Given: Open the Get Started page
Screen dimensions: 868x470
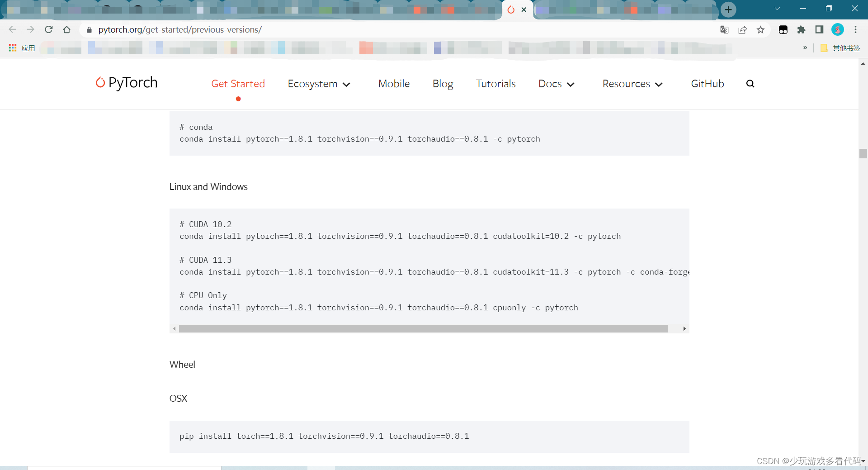Looking at the screenshot, I should click(x=238, y=84).
